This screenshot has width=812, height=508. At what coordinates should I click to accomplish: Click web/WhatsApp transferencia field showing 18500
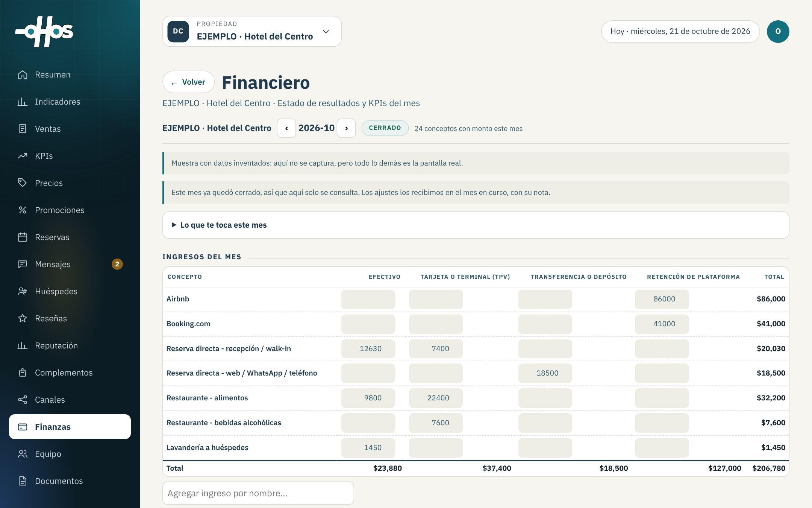click(x=545, y=373)
